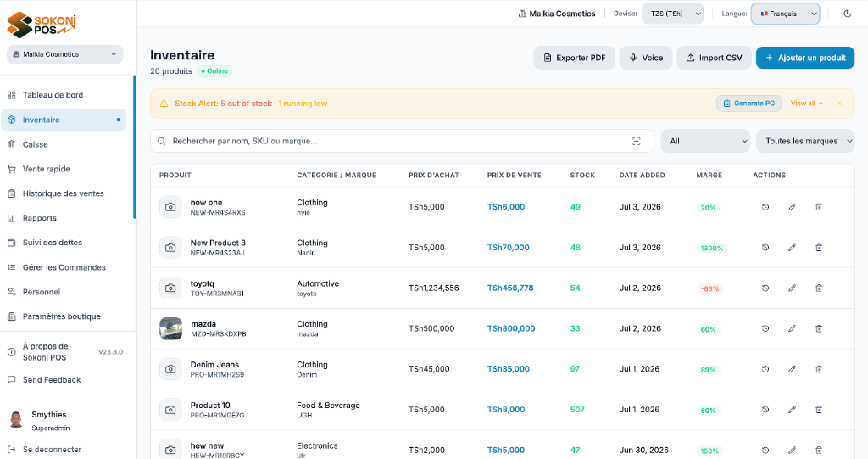This screenshot has height=459, width=868.
Task: Click Smythies user avatar
Action: [x=16, y=420]
